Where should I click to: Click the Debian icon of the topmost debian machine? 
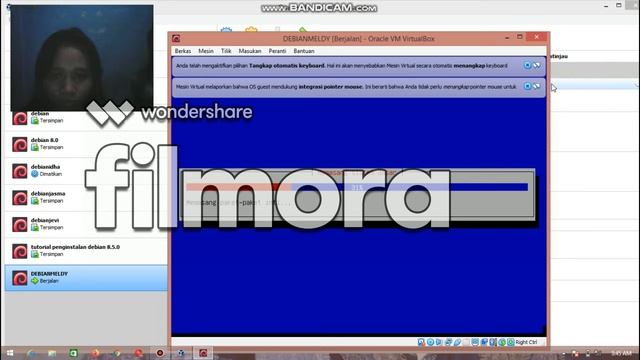tap(20, 118)
